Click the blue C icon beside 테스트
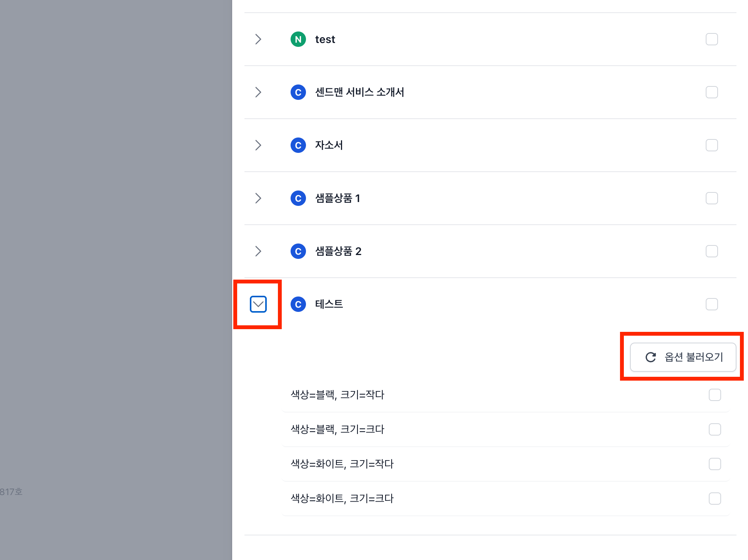The height and width of the screenshot is (560, 748). click(x=298, y=304)
